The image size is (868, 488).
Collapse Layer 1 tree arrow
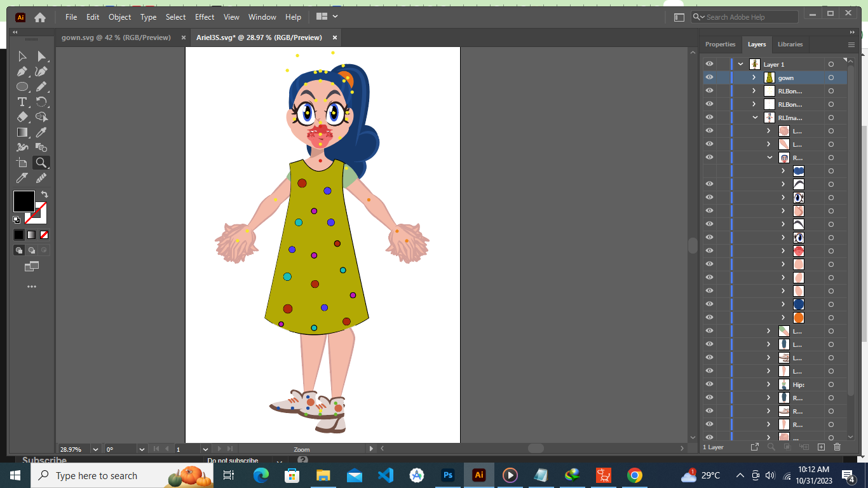point(741,64)
